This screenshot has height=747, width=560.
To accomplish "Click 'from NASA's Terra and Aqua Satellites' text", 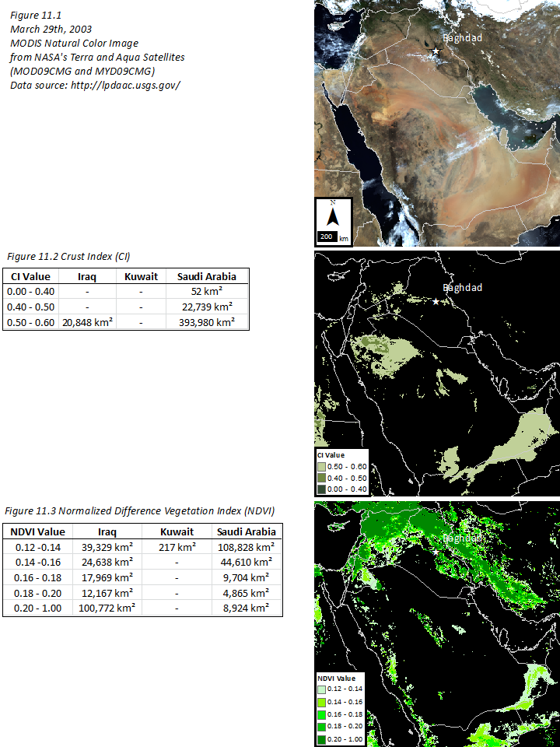I will click(x=97, y=57).
